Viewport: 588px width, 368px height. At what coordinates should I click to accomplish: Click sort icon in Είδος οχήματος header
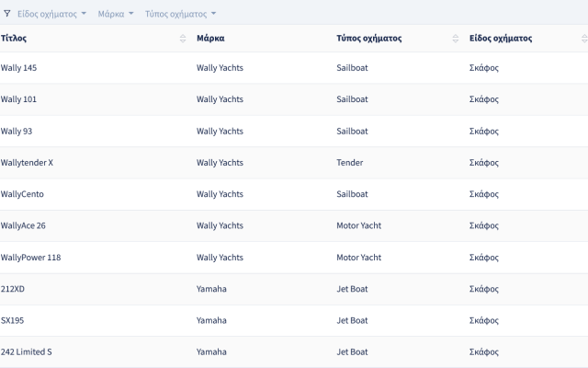point(584,39)
